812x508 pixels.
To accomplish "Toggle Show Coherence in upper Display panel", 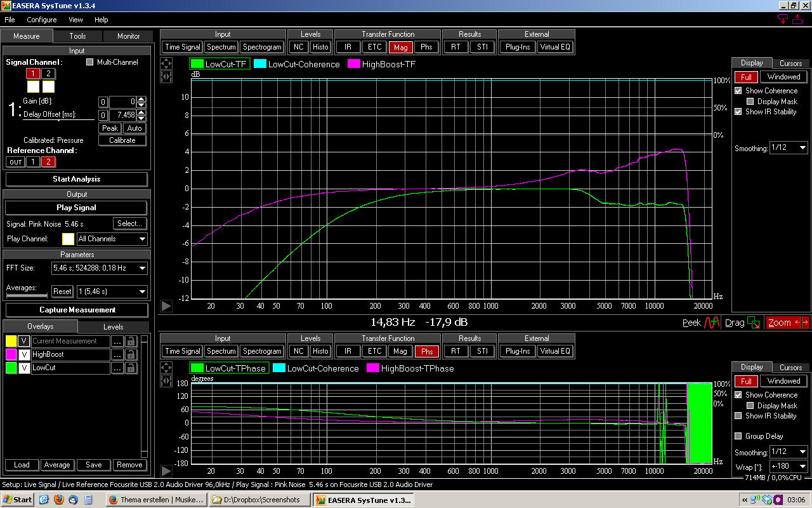I will click(738, 91).
